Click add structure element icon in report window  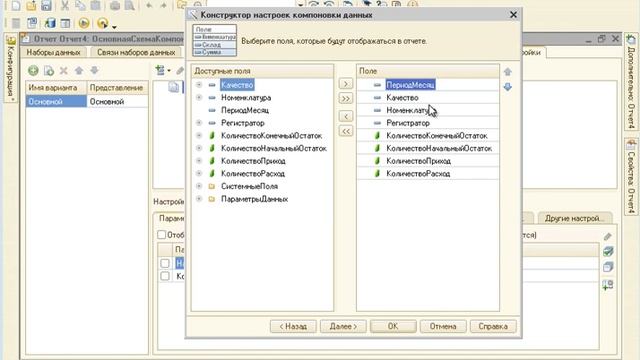[x=160, y=71]
